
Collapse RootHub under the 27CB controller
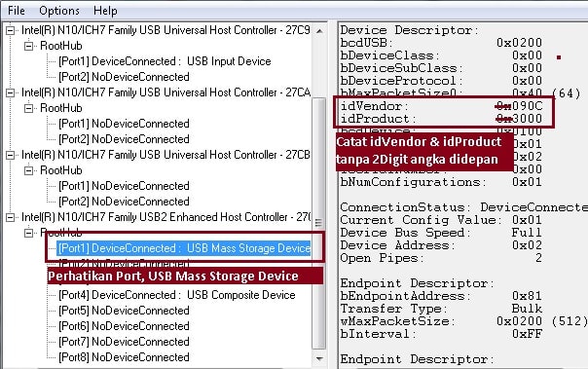[x=28, y=170]
